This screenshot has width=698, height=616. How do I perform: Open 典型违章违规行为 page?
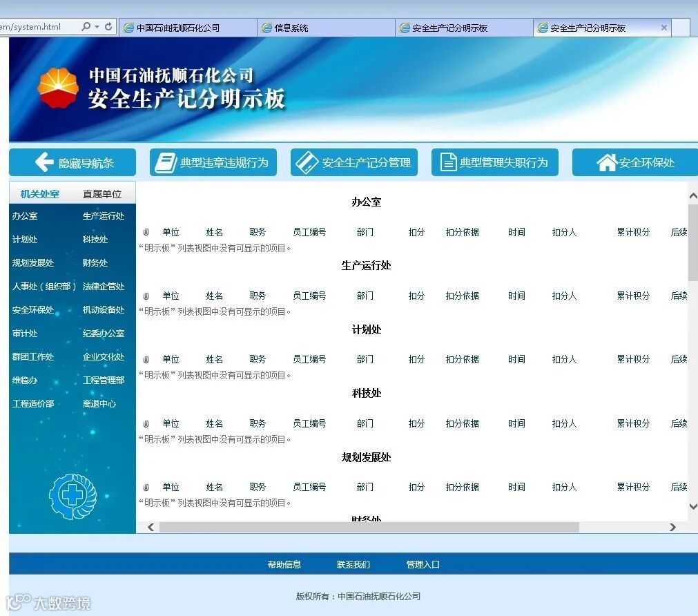(x=213, y=162)
